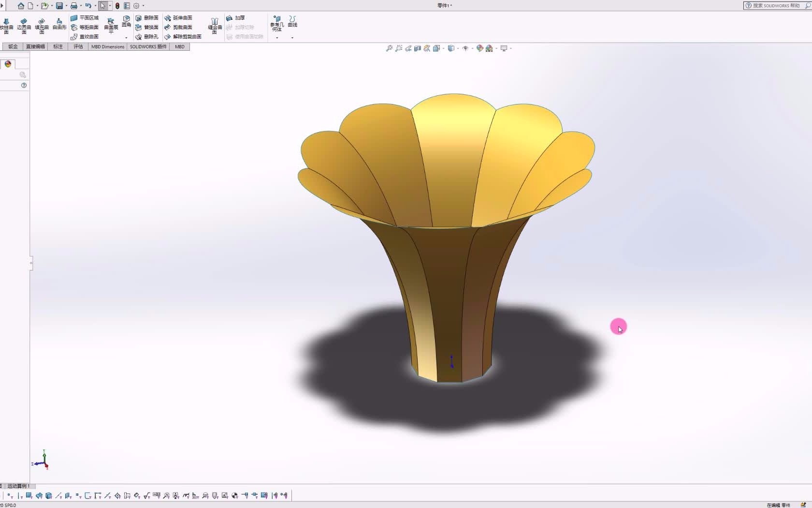Click the Open file folder icon
Screen dimensions: 812x508
[x=44, y=6]
